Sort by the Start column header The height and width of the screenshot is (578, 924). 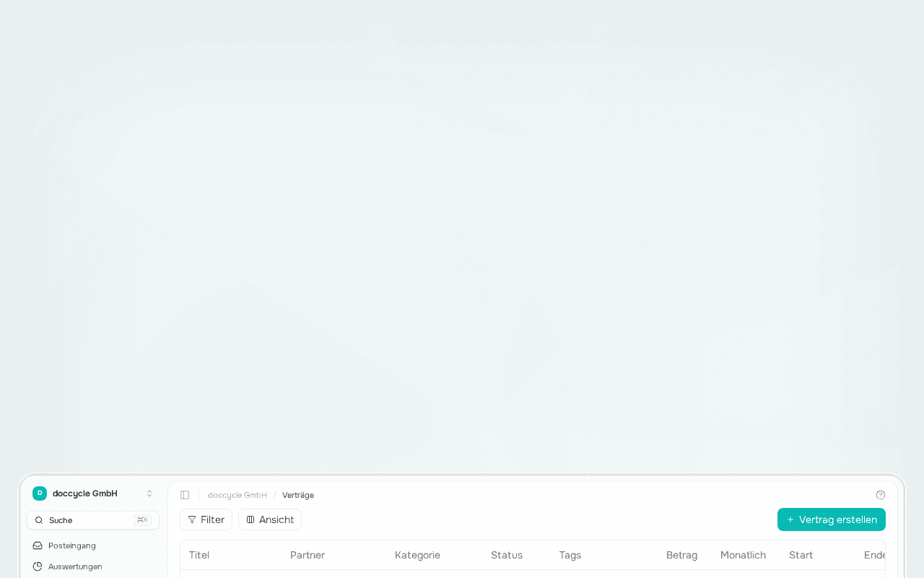pos(801,555)
